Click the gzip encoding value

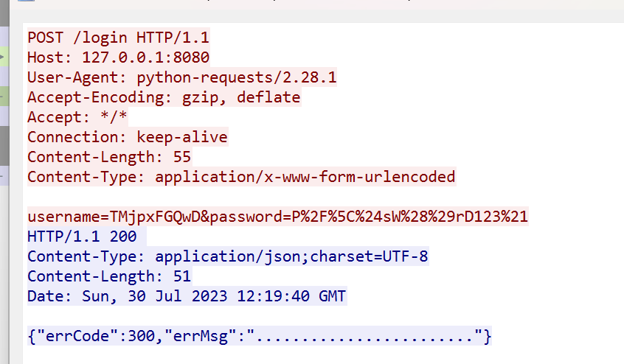(200, 97)
